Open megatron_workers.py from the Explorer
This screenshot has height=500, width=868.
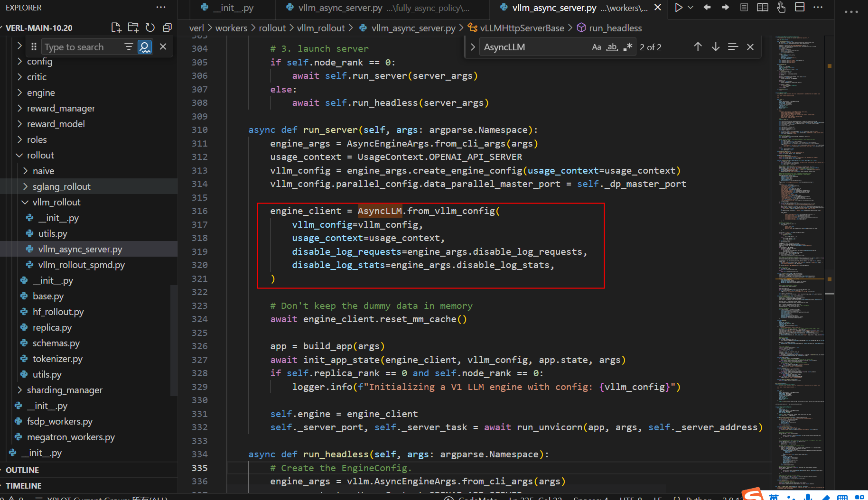71,437
